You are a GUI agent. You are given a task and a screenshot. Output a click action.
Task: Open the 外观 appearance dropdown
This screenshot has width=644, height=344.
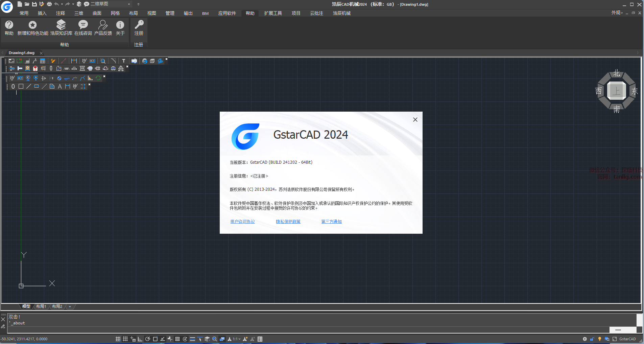[x=617, y=13]
